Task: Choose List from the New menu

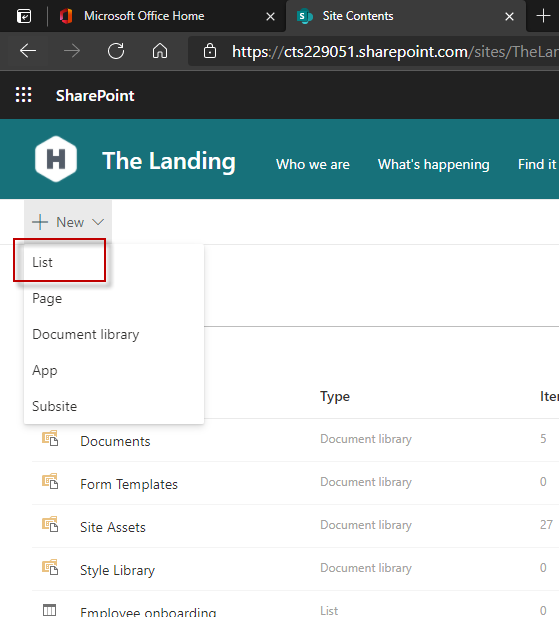Action: pos(114,262)
